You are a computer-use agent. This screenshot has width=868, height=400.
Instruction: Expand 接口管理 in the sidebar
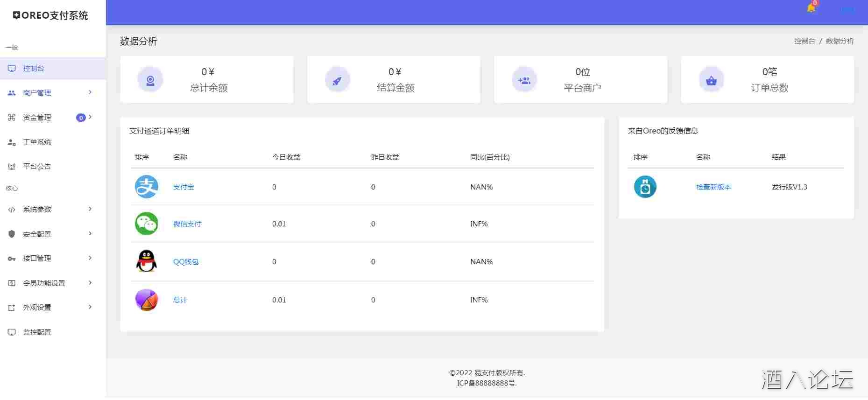(x=51, y=258)
